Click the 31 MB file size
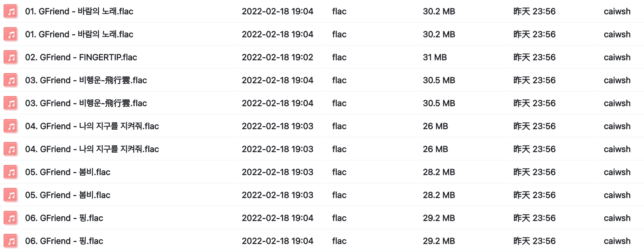 coord(435,57)
